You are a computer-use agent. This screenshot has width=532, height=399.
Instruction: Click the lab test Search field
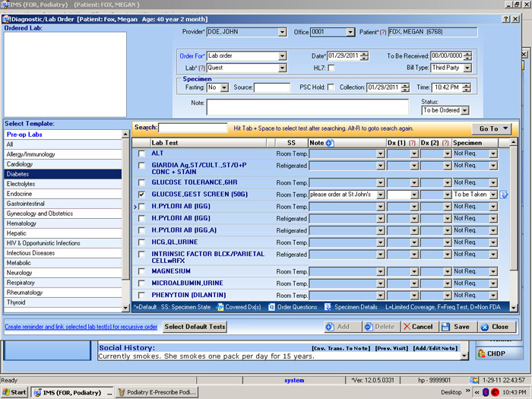pos(193,128)
